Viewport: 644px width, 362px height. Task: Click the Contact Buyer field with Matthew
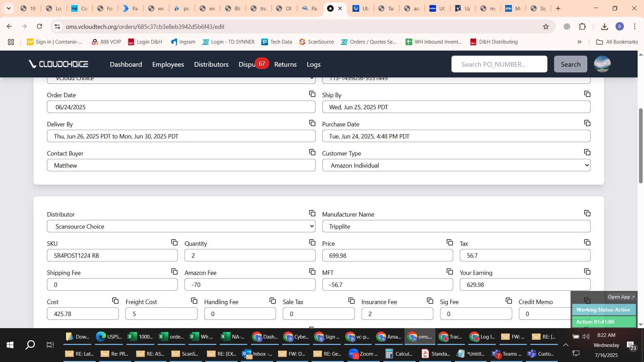click(x=181, y=165)
